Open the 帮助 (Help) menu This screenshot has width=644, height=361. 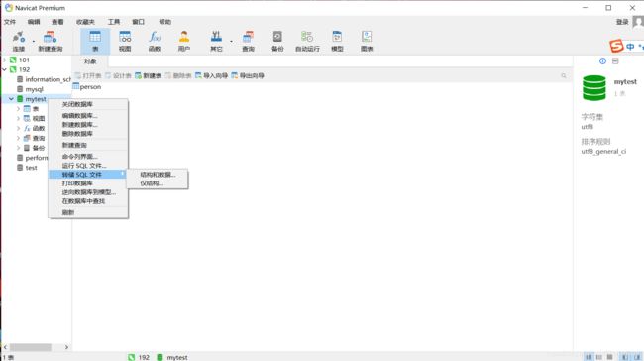[x=164, y=22]
